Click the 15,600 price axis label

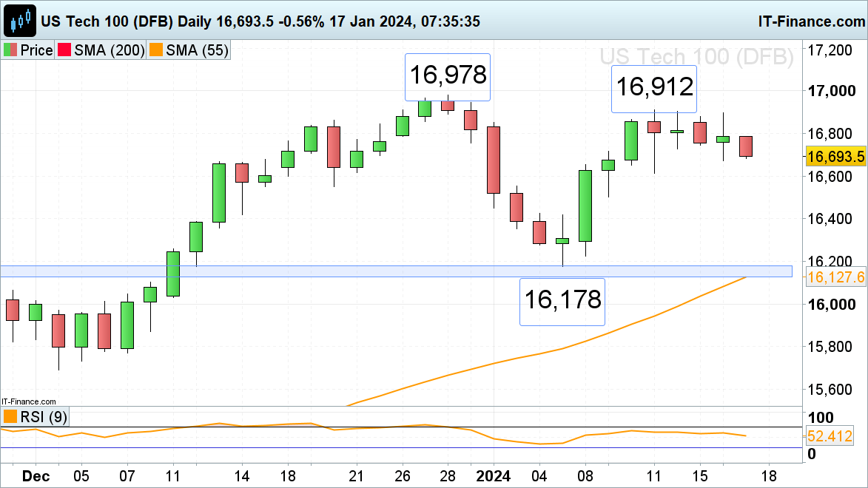point(830,390)
